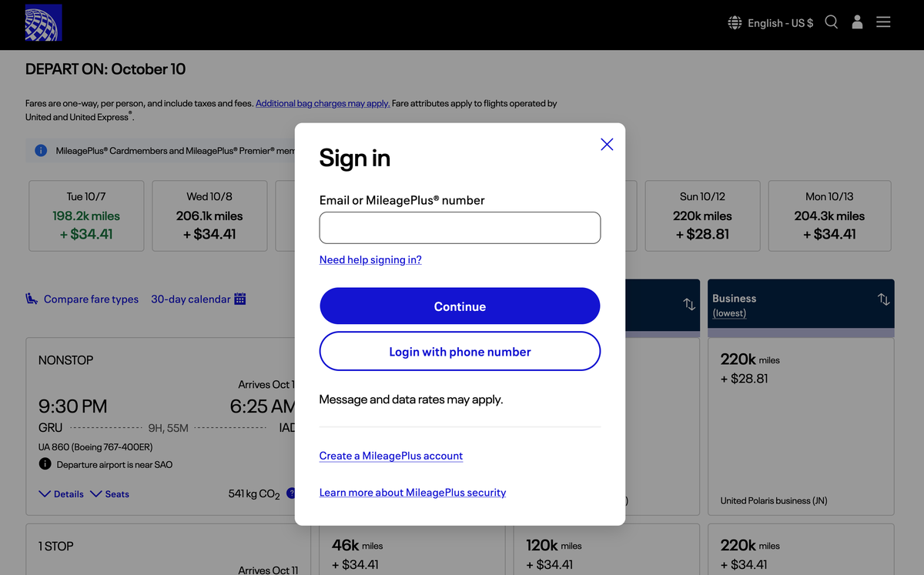This screenshot has height=575, width=924.
Task: Click the seat icon beside Compare fare types
Action: [32, 299]
